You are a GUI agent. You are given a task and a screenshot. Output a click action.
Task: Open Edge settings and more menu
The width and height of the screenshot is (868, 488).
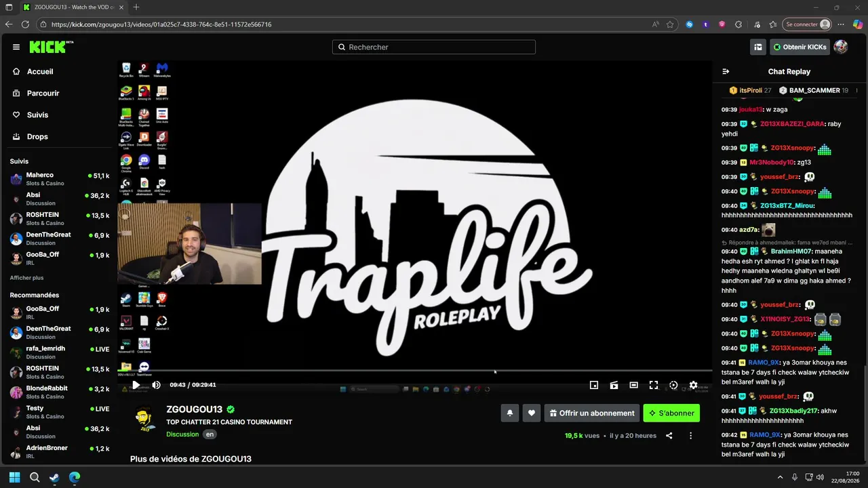[x=841, y=24]
